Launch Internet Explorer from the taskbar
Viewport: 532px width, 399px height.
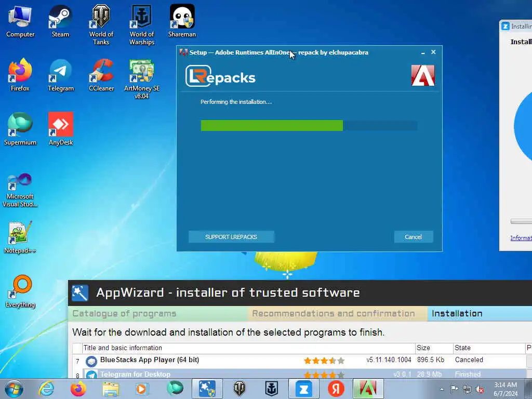coord(46,389)
